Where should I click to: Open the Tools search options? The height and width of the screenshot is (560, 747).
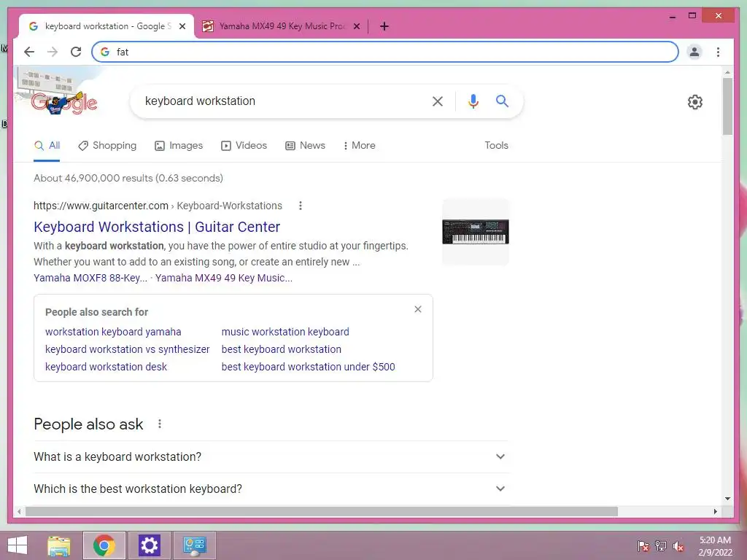tap(496, 145)
